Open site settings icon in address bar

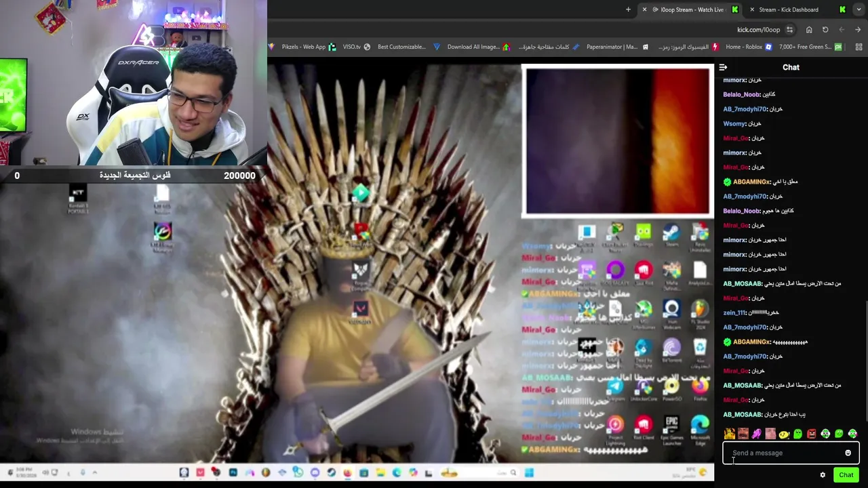click(x=789, y=30)
